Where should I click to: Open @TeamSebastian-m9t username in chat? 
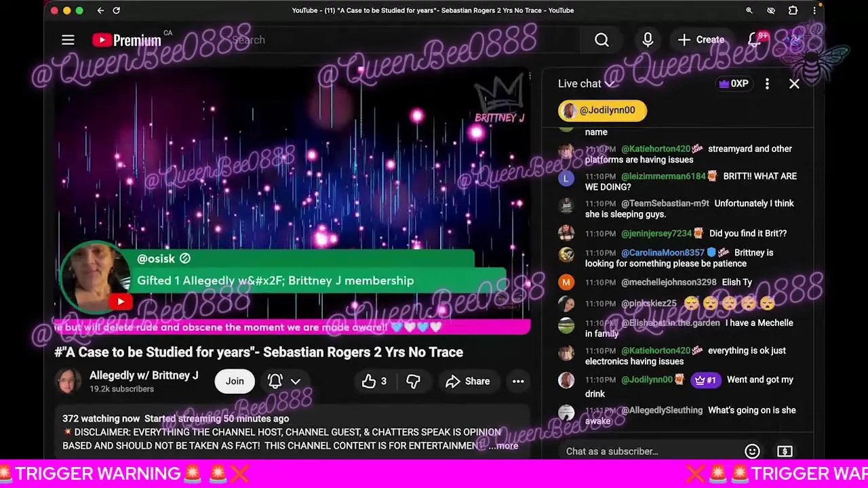665,203
